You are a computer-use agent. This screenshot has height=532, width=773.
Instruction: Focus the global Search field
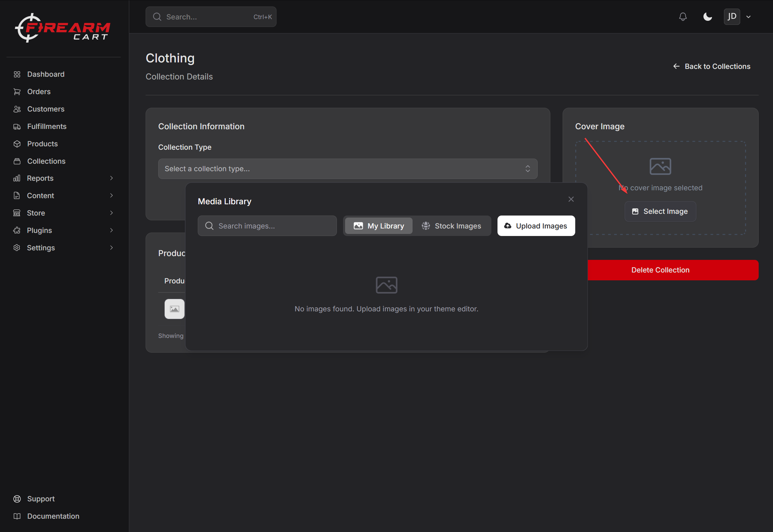coord(211,17)
